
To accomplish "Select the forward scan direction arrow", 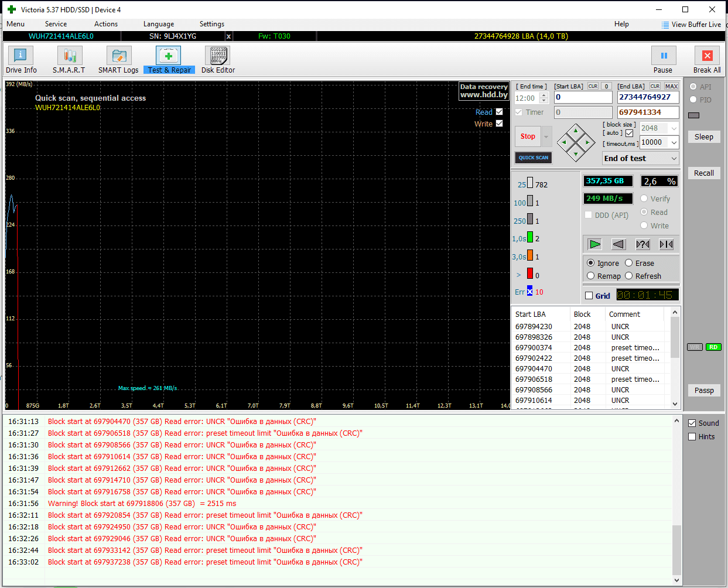I will (595, 244).
